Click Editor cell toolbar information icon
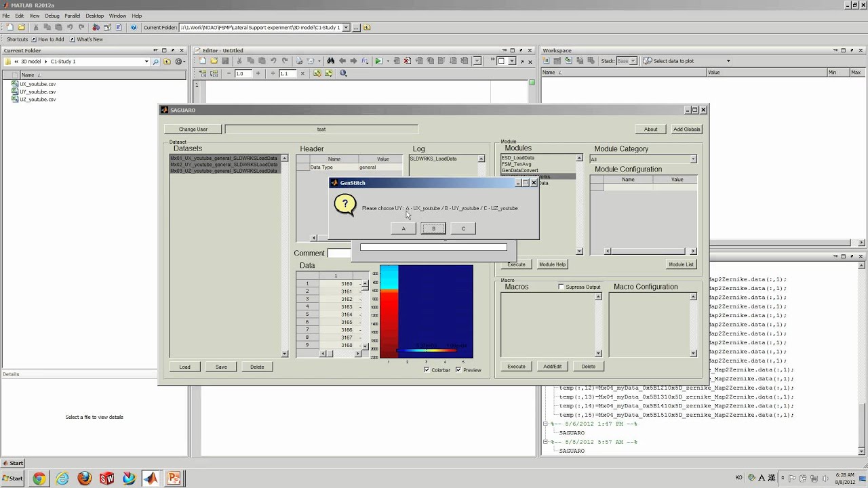Viewport: 868px width, 488px height. coord(343,74)
